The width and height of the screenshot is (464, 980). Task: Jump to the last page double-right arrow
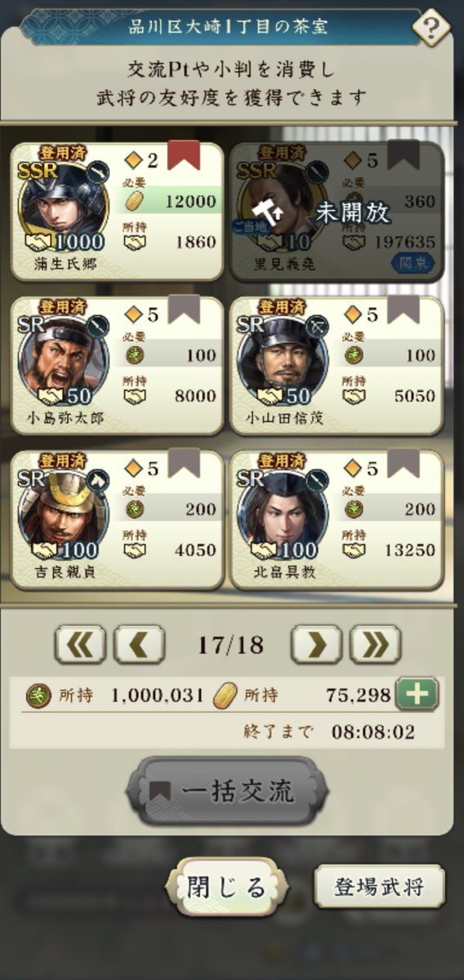tap(375, 644)
